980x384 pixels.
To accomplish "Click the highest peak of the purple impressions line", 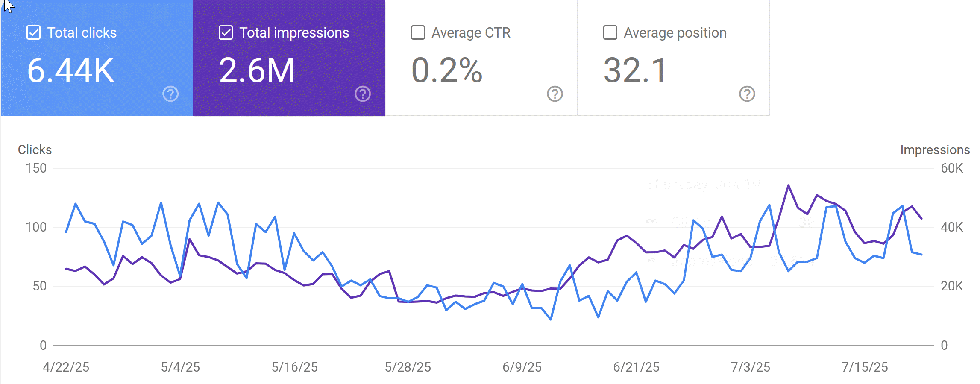I will pyautogui.click(x=788, y=185).
